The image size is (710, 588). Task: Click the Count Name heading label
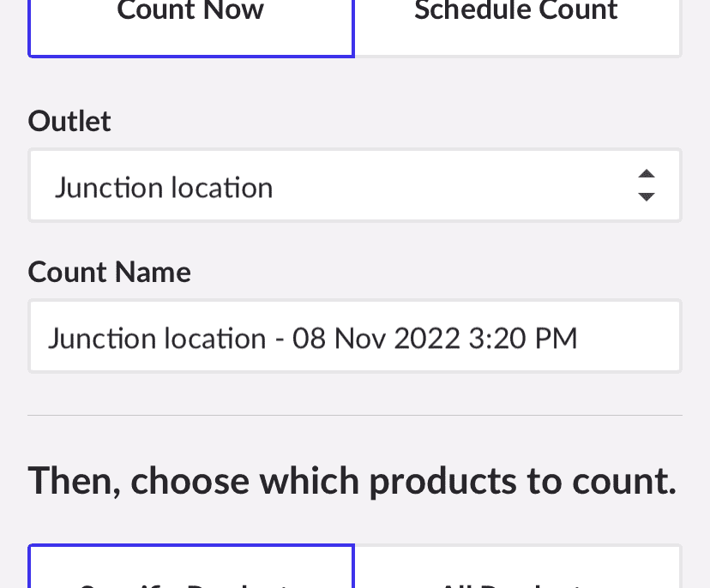pos(109,272)
